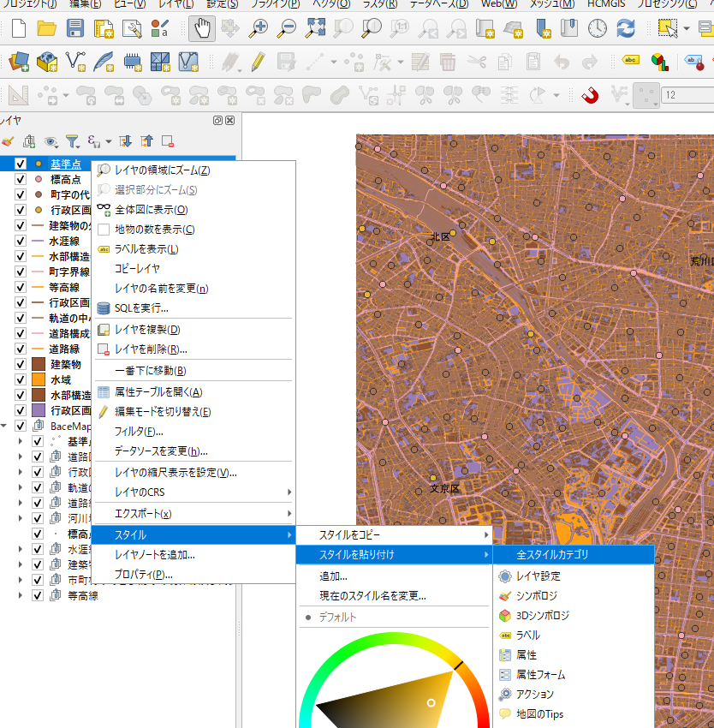Click the Remove Layer icon in Layers panel
714x728 pixels.
click(x=168, y=141)
